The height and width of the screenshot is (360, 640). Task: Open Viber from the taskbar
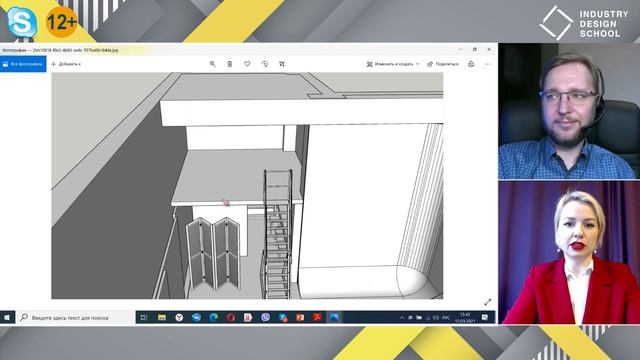[x=265, y=317]
